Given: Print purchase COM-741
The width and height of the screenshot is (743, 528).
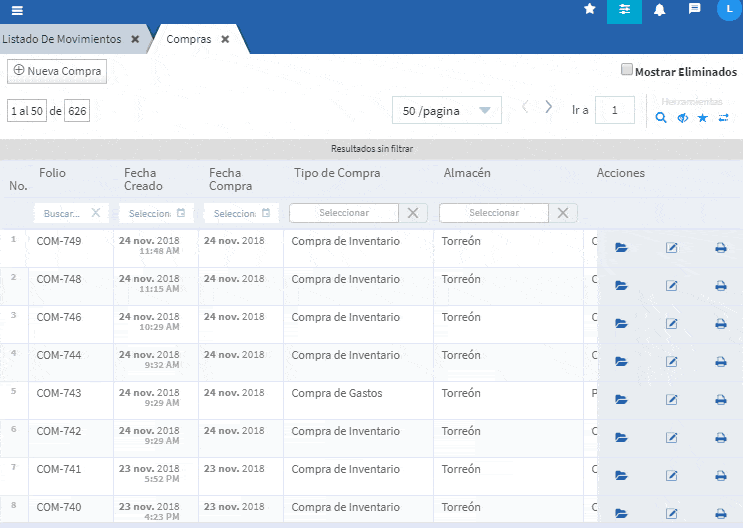Looking at the screenshot, I should (721, 475).
